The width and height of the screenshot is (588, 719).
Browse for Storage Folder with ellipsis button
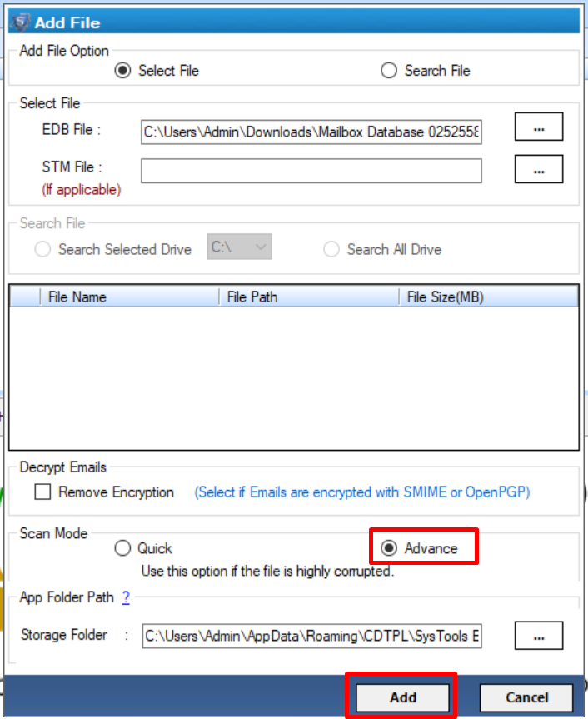pyautogui.click(x=539, y=636)
